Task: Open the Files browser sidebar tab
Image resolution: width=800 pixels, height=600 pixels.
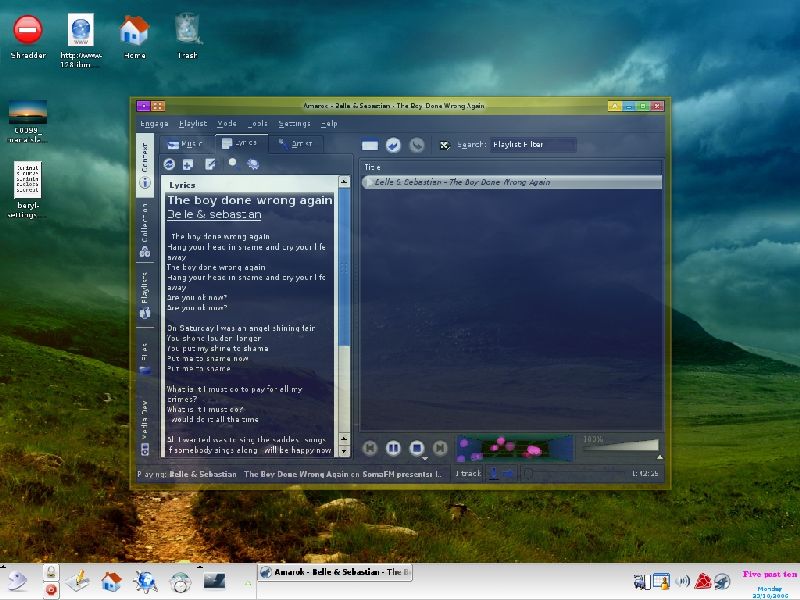Action: click(145, 359)
